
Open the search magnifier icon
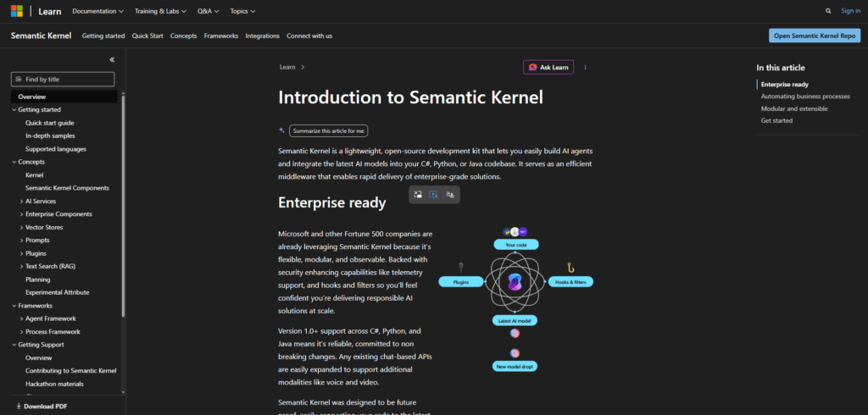[x=828, y=11]
